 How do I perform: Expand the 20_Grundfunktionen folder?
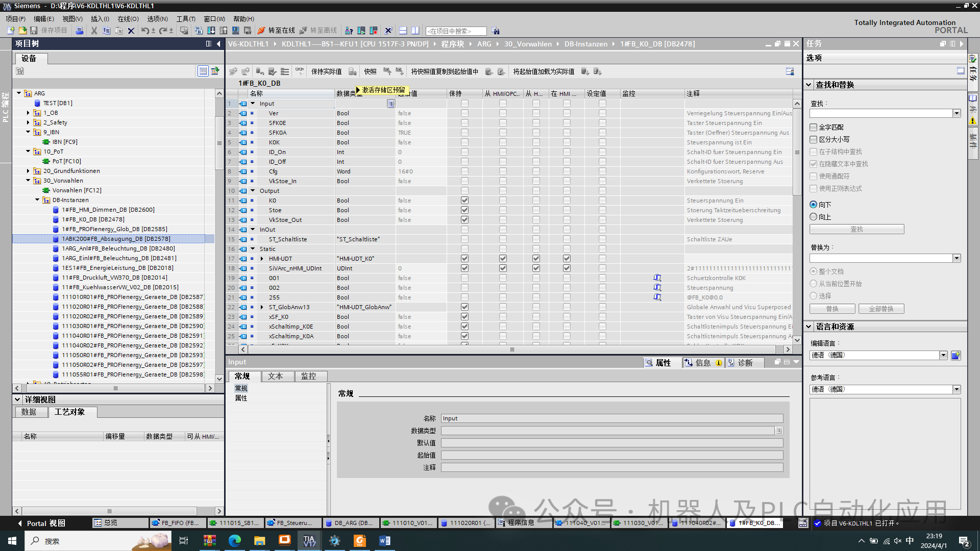pos(28,171)
